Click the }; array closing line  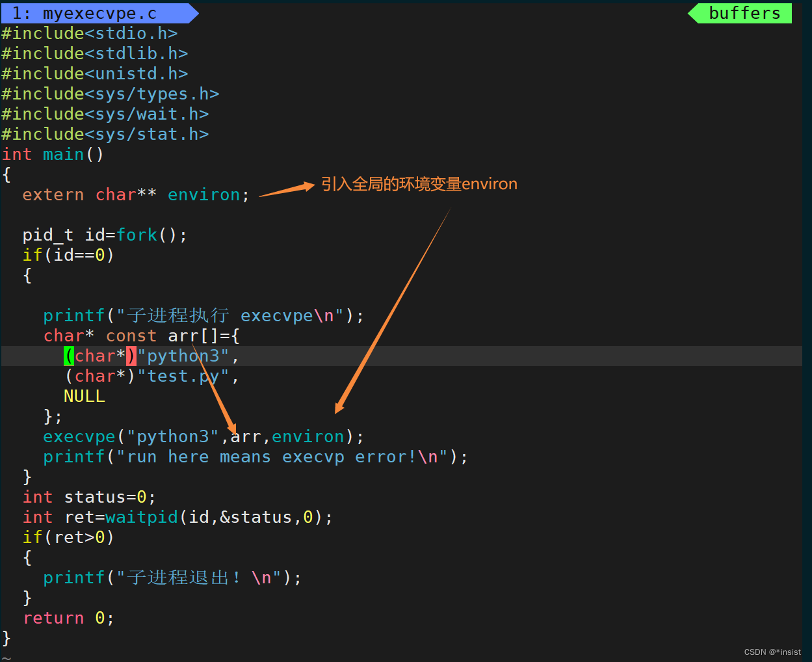tap(53, 416)
